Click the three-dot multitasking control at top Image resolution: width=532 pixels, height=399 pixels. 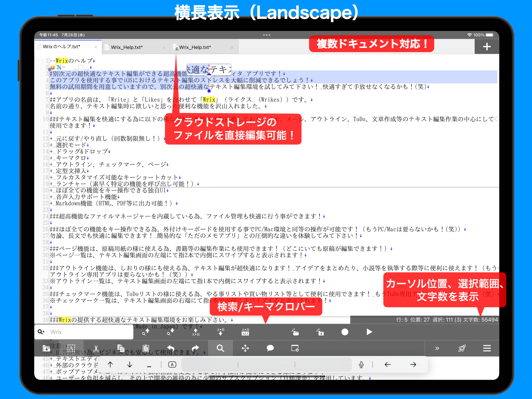click(x=266, y=35)
